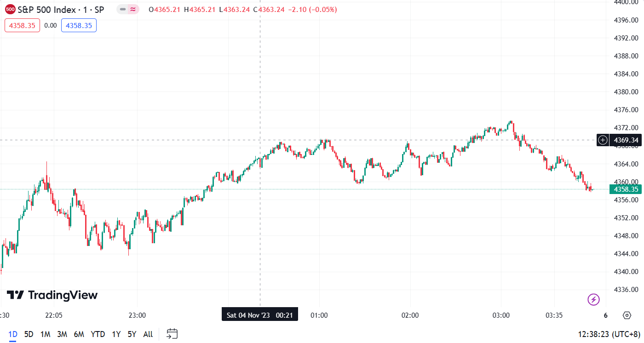
Task: Click the green 4358.35 current price label
Action: pyautogui.click(x=625, y=189)
